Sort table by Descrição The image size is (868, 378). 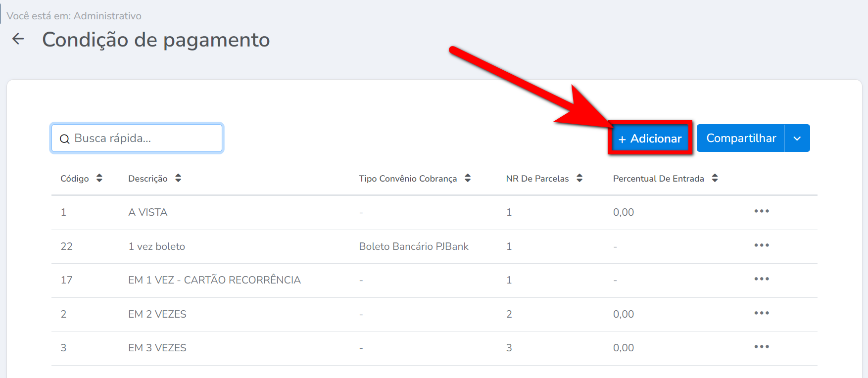click(178, 178)
